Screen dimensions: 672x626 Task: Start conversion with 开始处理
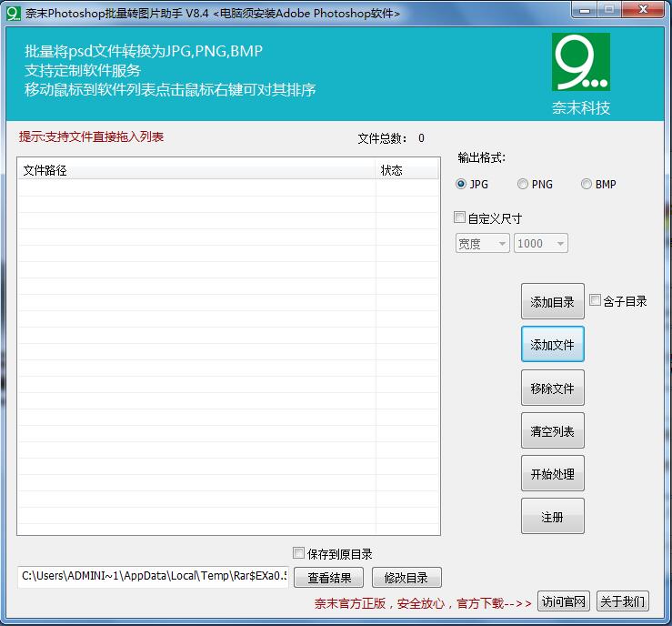point(553,473)
